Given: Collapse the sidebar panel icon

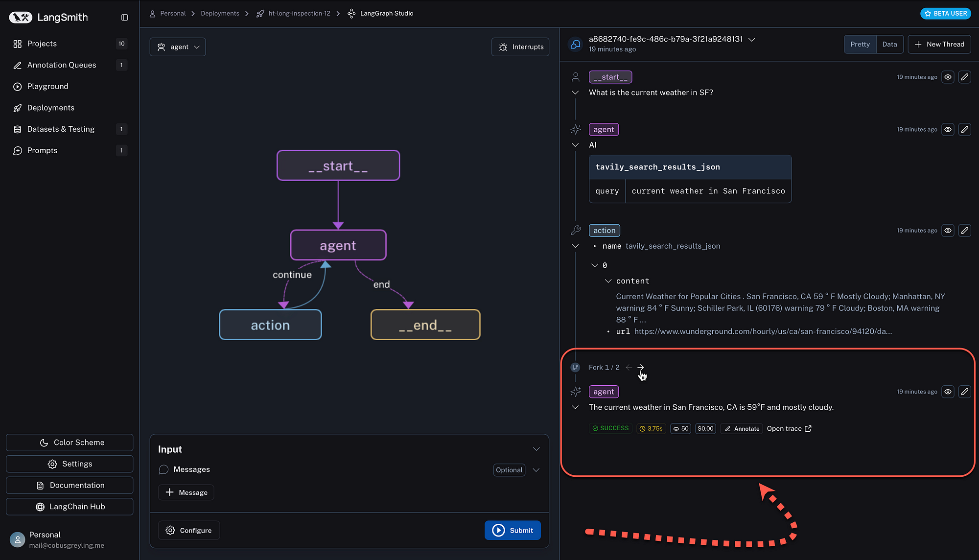Looking at the screenshot, I should (125, 18).
